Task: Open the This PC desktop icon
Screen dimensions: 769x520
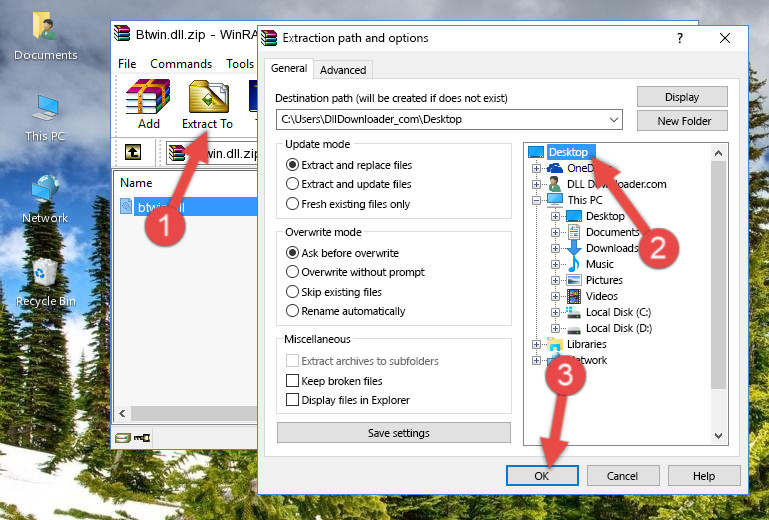Action: (x=45, y=116)
